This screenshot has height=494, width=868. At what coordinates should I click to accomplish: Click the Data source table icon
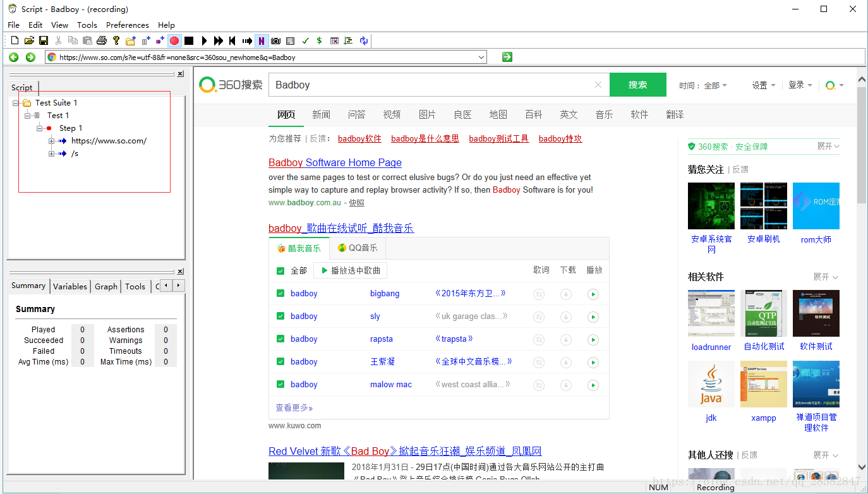coord(334,40)
